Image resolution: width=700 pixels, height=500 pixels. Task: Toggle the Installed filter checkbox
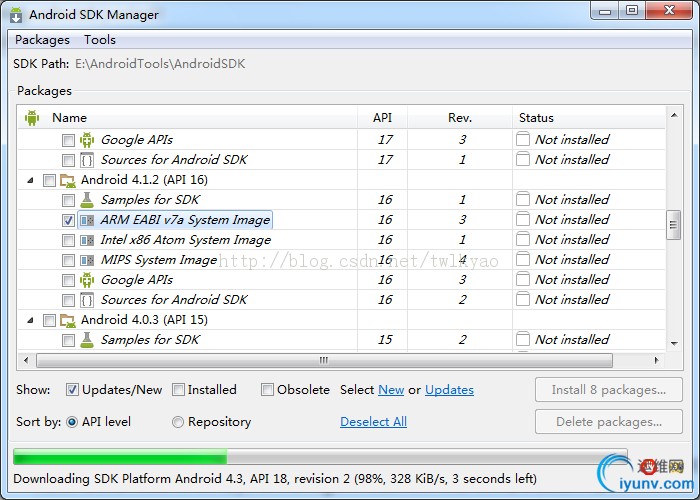click(178, 390)
